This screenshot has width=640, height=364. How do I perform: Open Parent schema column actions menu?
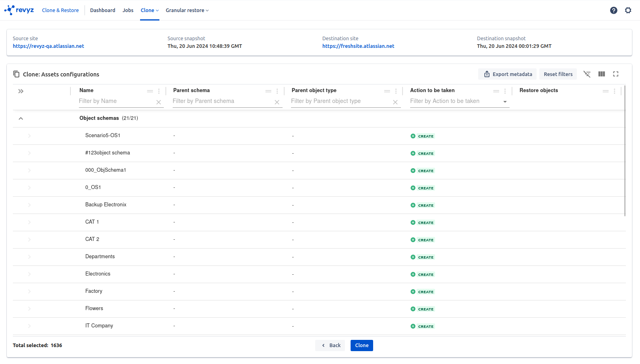(x=277, y=91)
